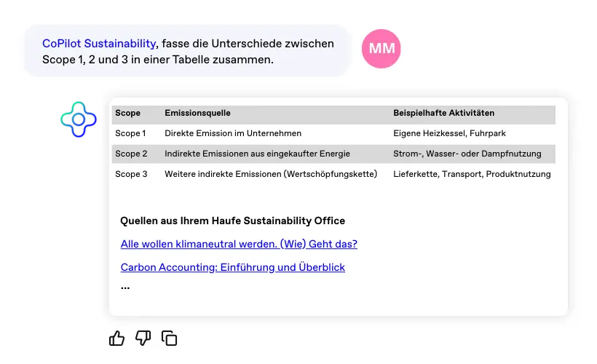Select the Scope column header
The image size is (597, 364).
(128, 114)
